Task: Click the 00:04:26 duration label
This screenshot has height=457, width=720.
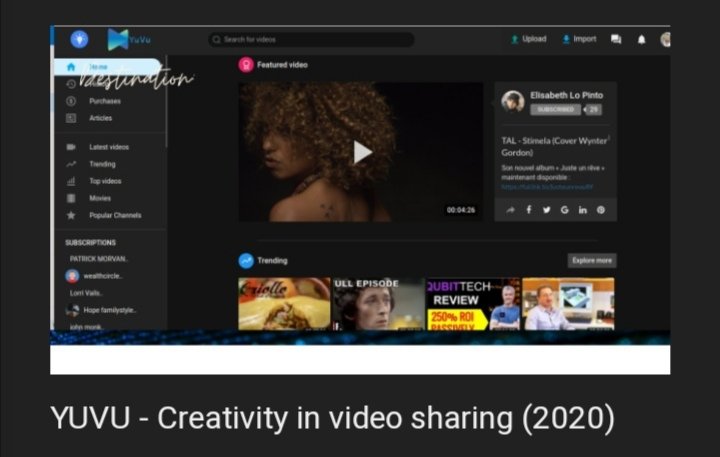Action: [461, 210]
